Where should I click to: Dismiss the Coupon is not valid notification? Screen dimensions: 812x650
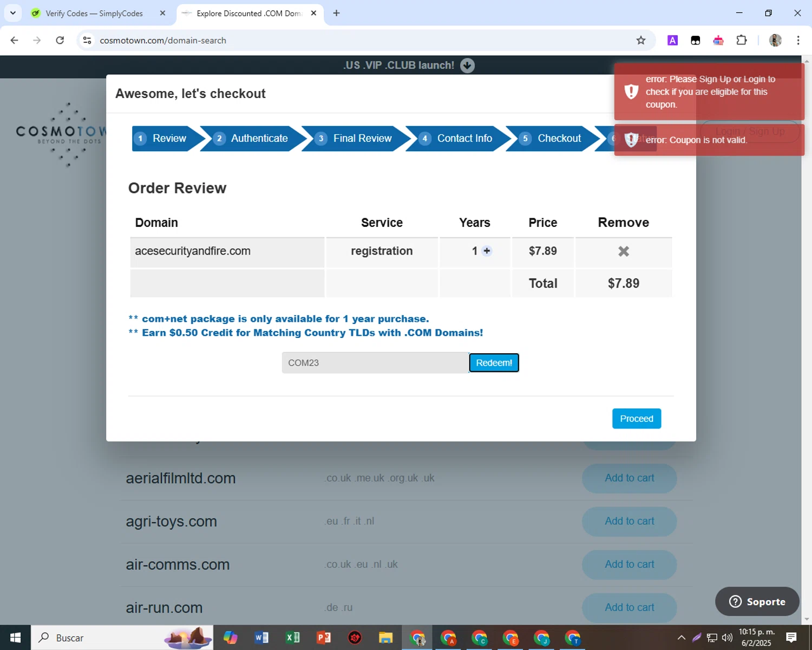pos(709,140)
